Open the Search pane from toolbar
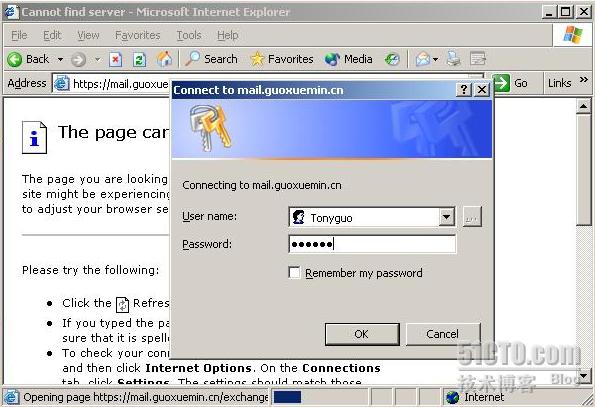Screen dimensions: 595x407 point(211,59)
